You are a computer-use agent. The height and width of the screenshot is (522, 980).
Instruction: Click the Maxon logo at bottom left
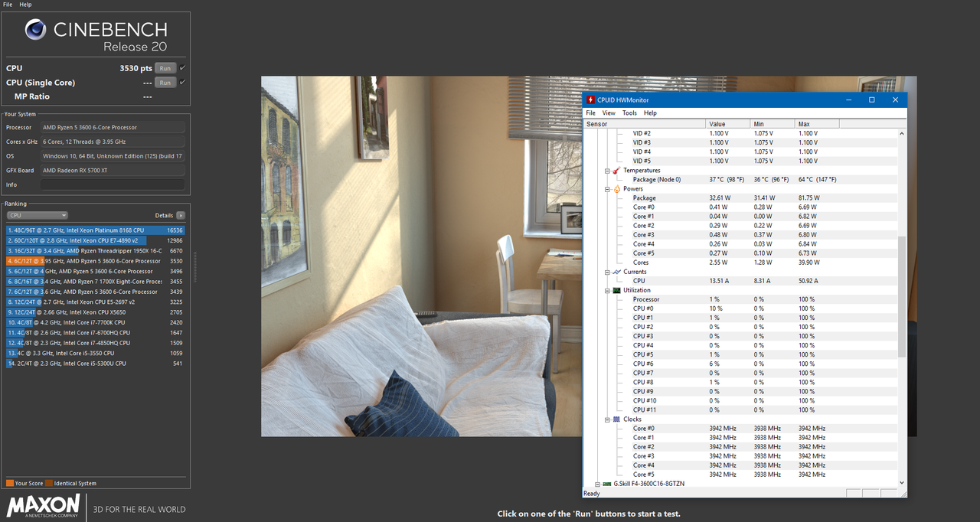click(x=43, y=507)
